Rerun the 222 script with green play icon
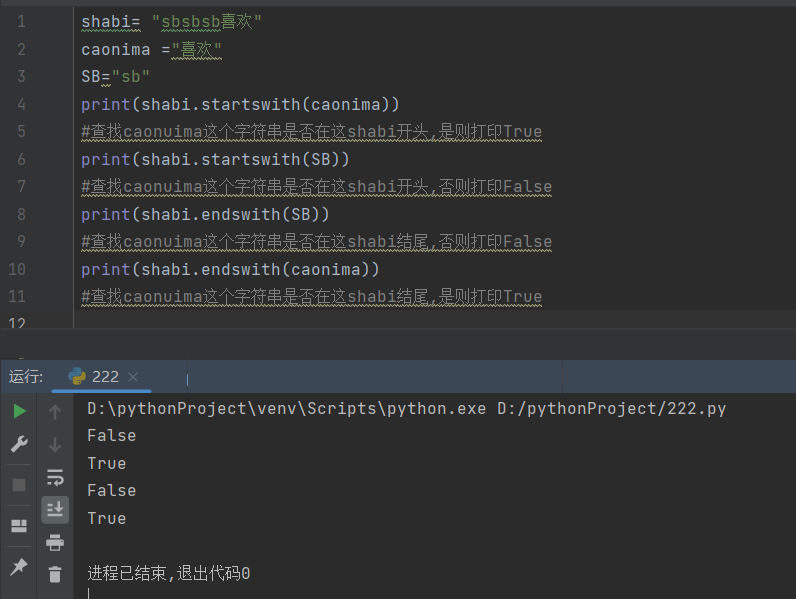This screenshot has width=796, height=599. tap(19, 411)
